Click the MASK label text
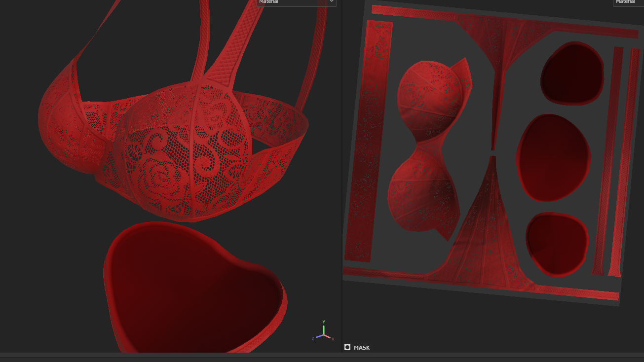Image resolution: width=644 pixels, height=362 pixels. point(362,348)
